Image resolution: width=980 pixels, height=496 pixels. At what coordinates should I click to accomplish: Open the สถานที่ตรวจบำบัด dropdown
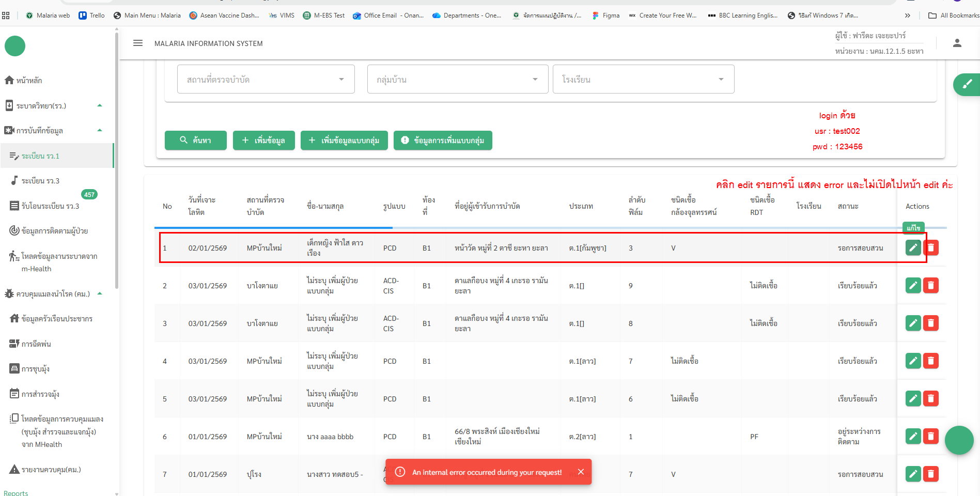(x=266, y=80)
